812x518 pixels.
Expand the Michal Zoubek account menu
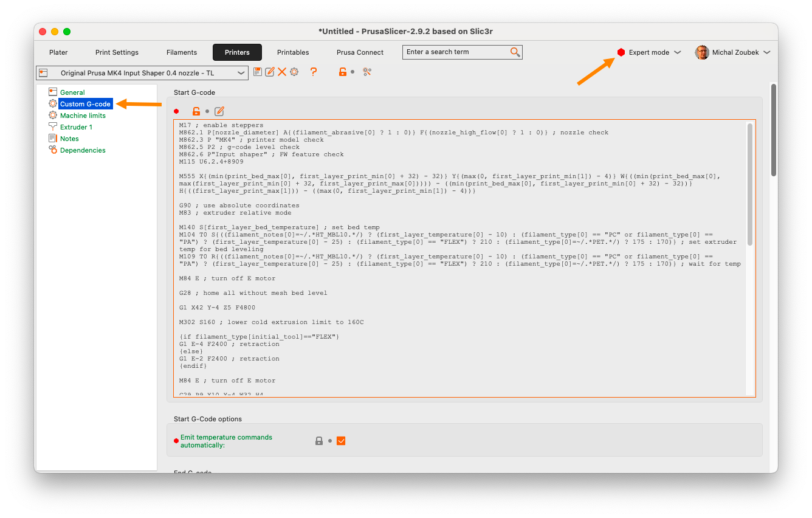(x=733, y=52)
